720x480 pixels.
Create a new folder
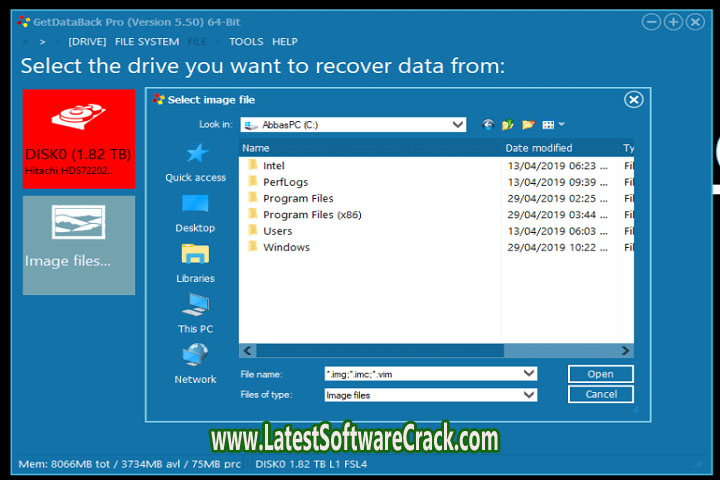528,125
